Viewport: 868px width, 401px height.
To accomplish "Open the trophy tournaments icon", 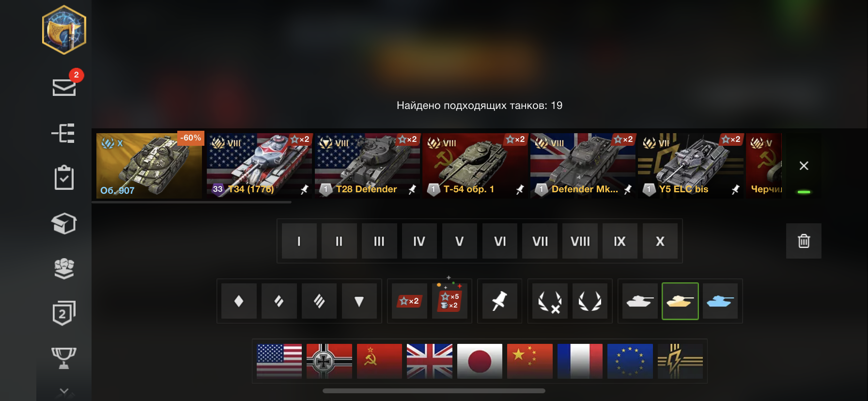I will click(x=64, y=358).
